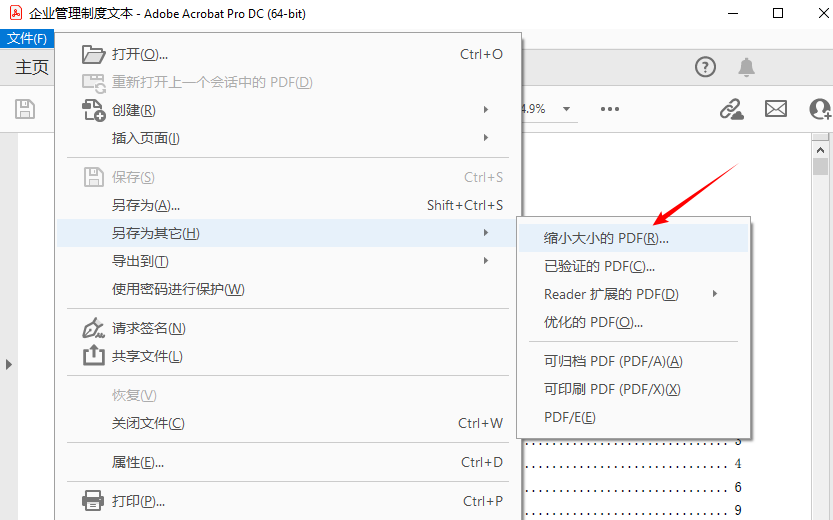
Task: Click the send by email envelope icon
Action: coord(776,109)
